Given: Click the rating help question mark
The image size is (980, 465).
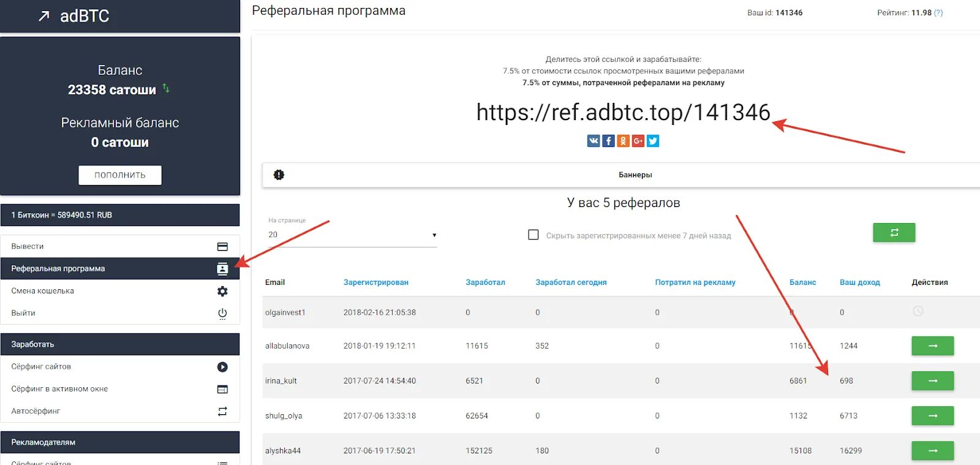Looking at the screenshot, I should point(938,13).
